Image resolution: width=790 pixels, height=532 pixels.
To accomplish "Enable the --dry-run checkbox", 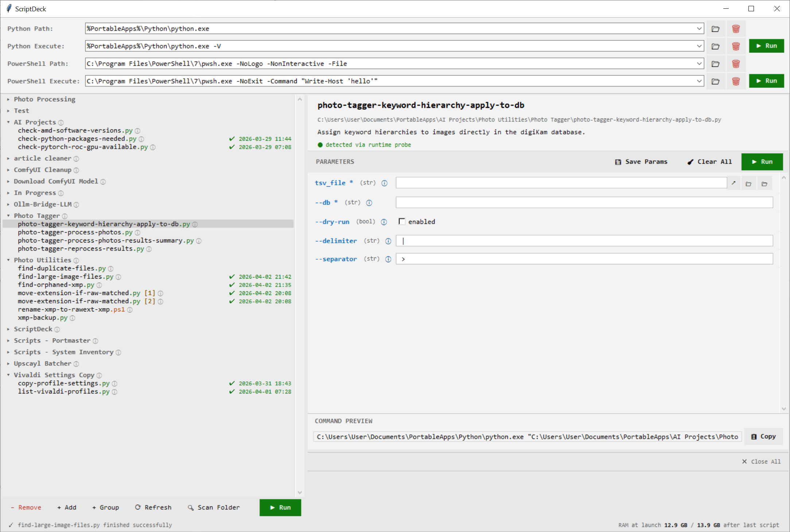I will pos(402,222).
